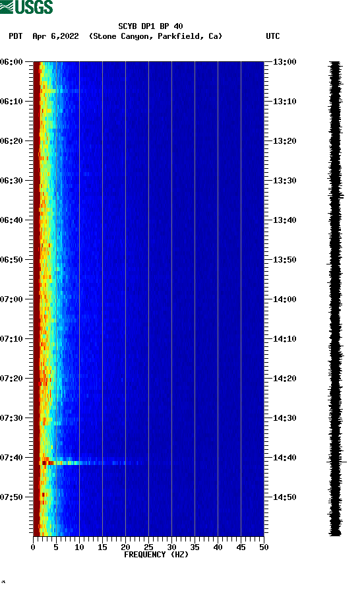Click the 5 Hz frequency tick label
The height and width of the screenshot is (589, 364).
[x=56, y=547]
